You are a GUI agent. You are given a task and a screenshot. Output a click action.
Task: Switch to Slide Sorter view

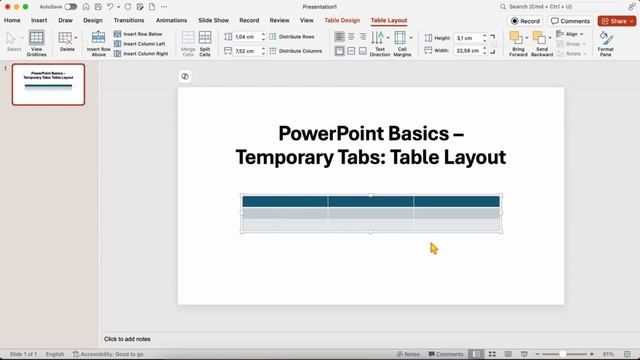tap(492, 354)
